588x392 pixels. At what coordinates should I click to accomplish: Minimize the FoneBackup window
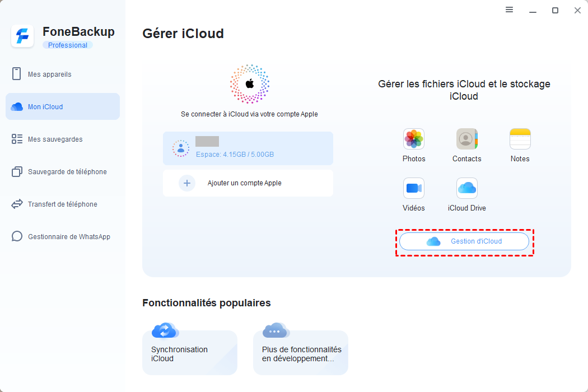coord(533,11)
